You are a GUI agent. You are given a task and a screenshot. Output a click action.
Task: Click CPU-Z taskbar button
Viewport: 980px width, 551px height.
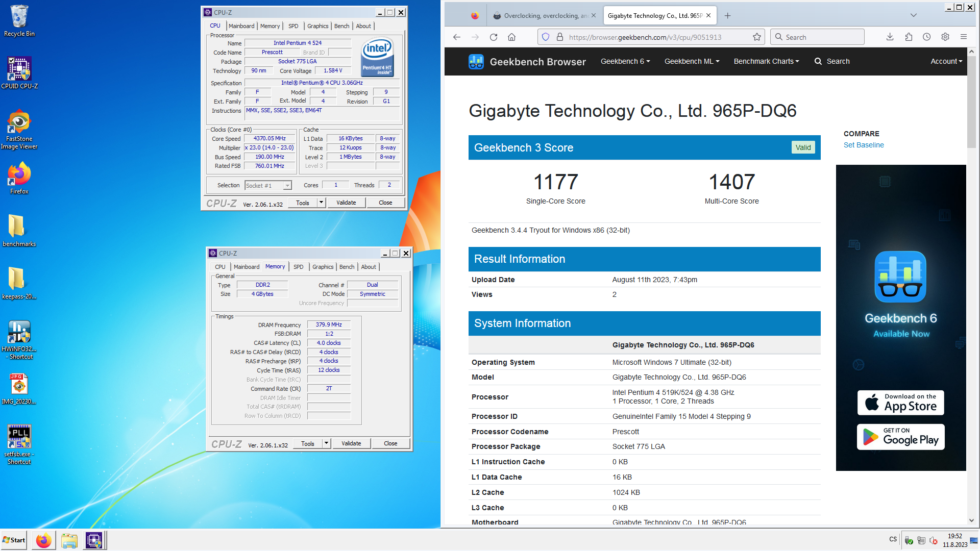[94, 540]
